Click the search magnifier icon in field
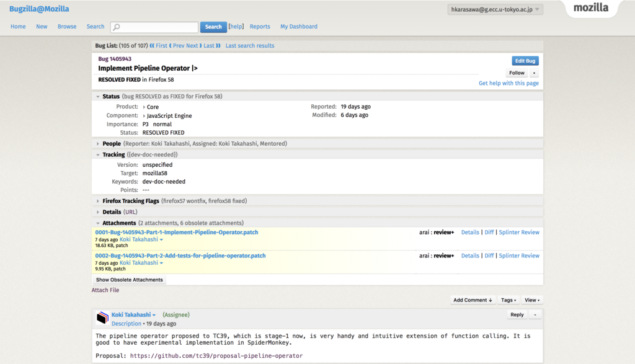This screenshot has width=635, height=364. (x=117, y=27)
